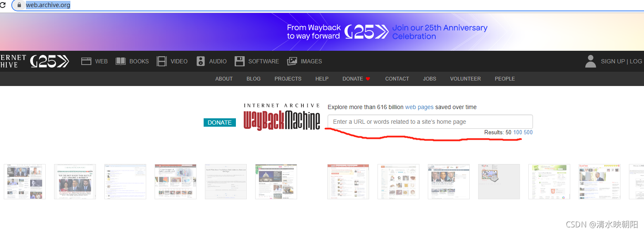Open the PROJECTS page
Viewport: 644px width, 232px height.
pos(288,79)
